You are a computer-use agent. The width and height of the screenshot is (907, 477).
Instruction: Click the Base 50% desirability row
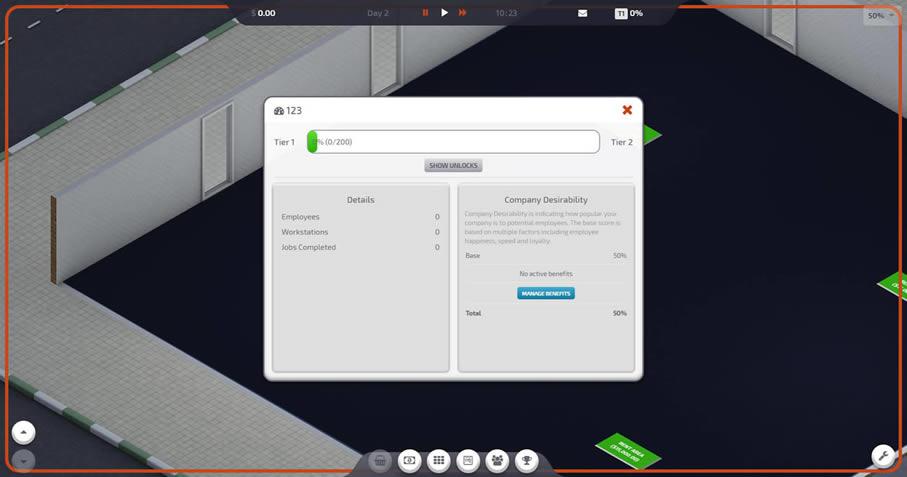pyautogui.click(x=545, y=255)
